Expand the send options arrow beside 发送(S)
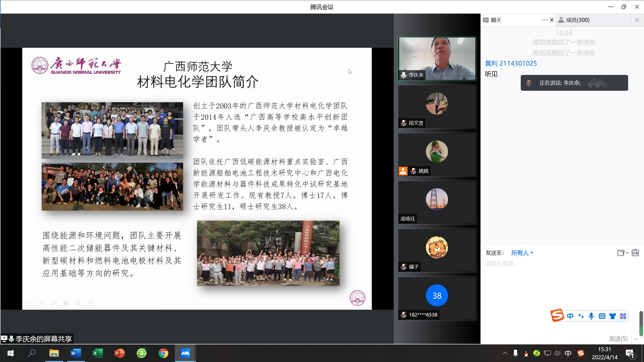 (636, 339)
